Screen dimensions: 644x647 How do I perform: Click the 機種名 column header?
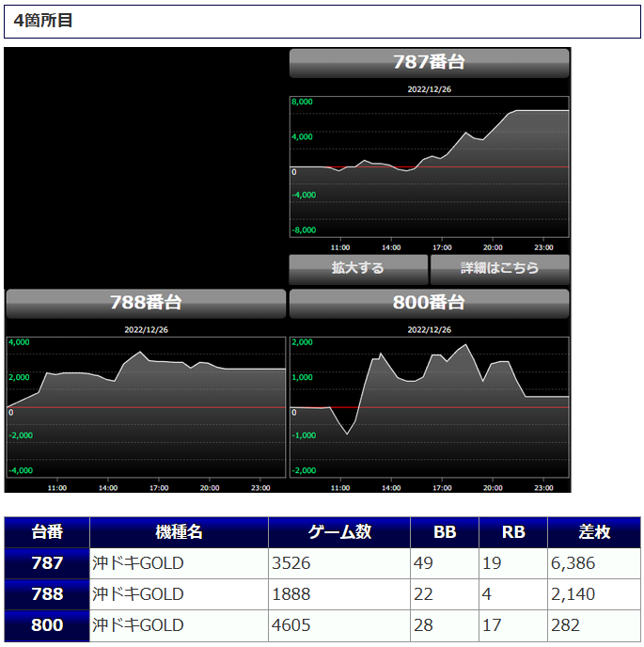[179, 532]
